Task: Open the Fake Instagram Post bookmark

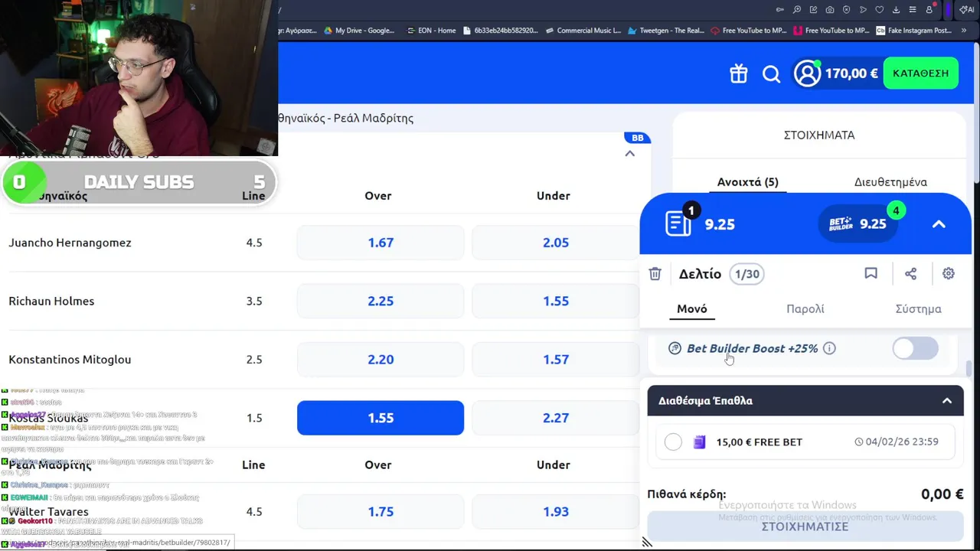Action: 913,31
